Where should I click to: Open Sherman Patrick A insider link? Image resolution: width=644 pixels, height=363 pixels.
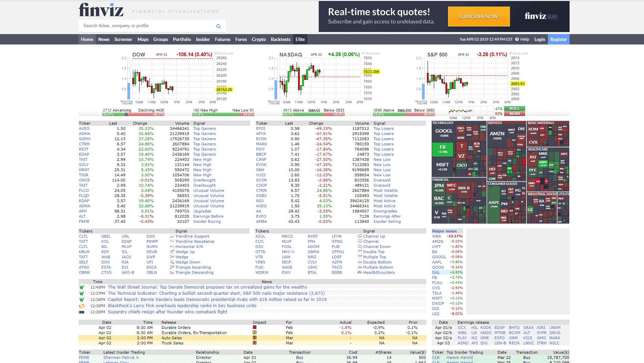[121, 357]
